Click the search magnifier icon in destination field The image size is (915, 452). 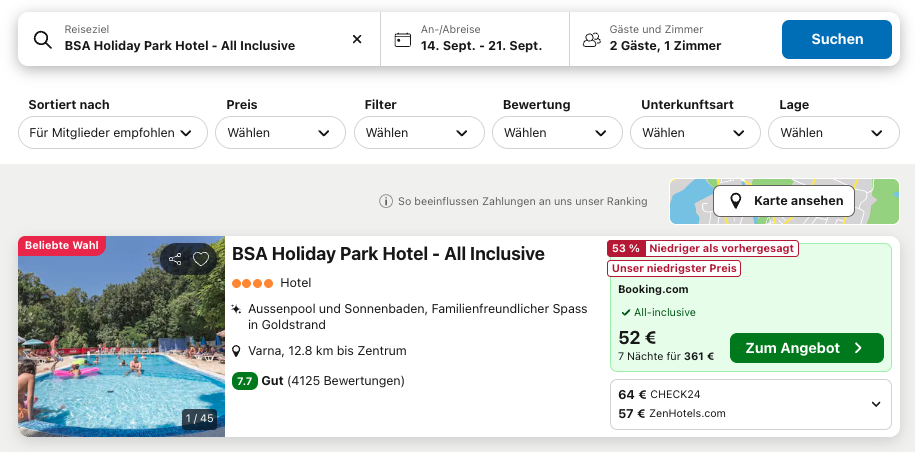click(x=43, y=39)
